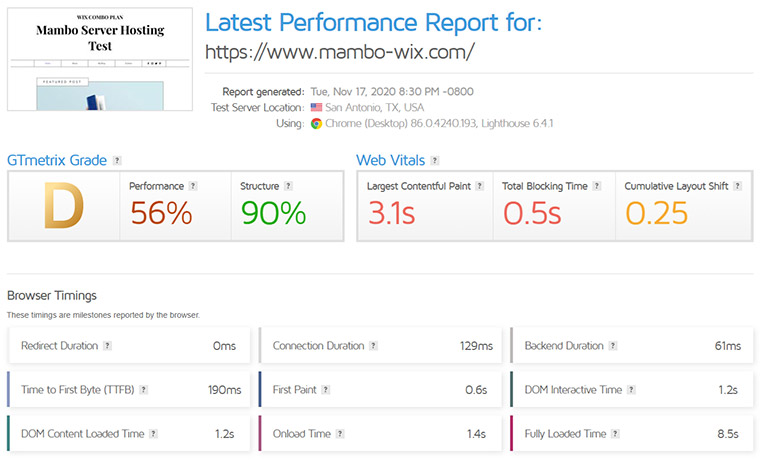
Task: Click Fully Loaded Time help icon
Action: click(615, 434)
